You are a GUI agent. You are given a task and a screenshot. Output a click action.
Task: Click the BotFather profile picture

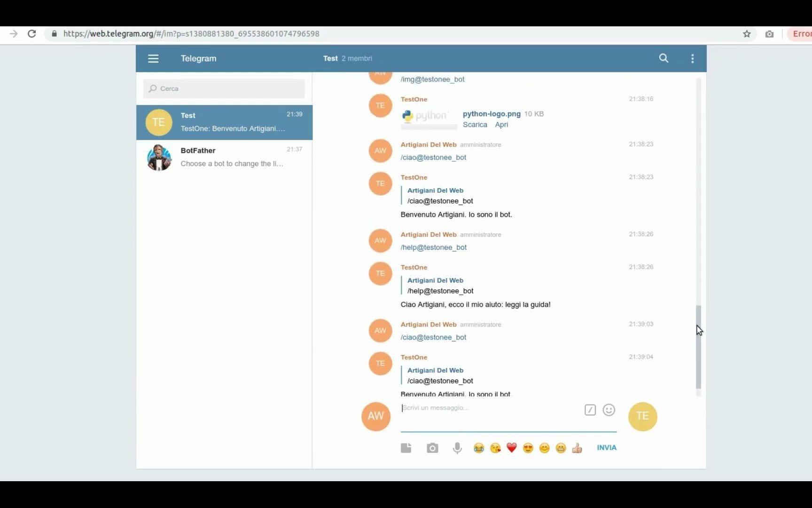coord(159,157)
